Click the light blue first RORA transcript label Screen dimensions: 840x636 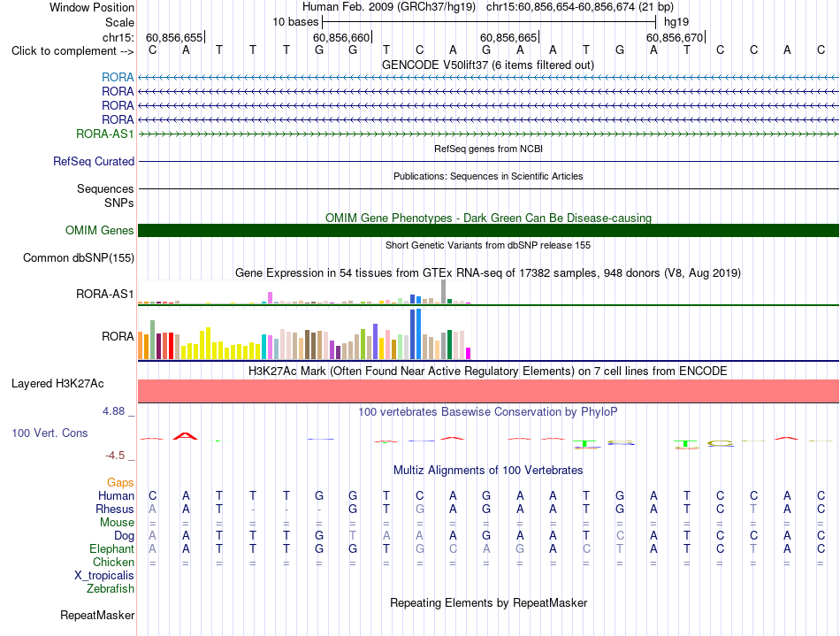tap(118, 78)
